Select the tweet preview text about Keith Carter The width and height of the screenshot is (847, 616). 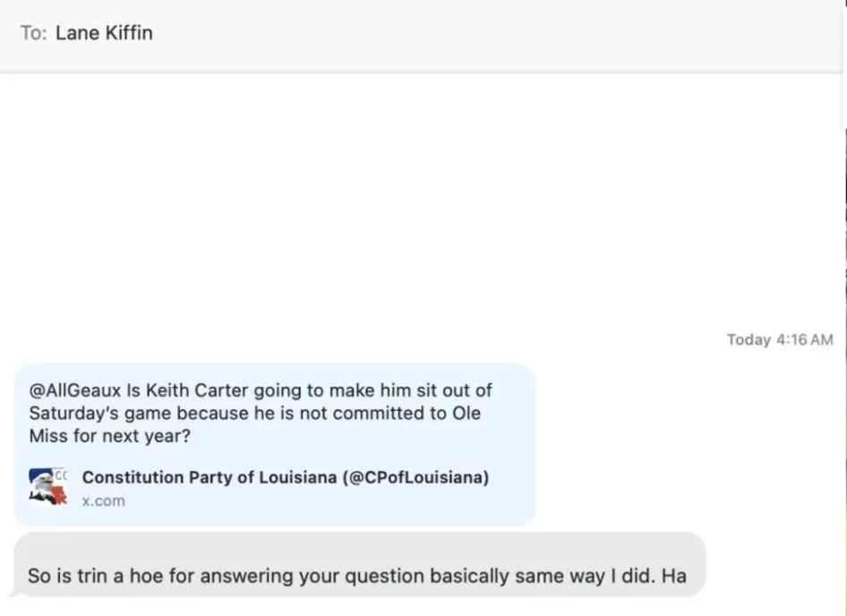261,414
